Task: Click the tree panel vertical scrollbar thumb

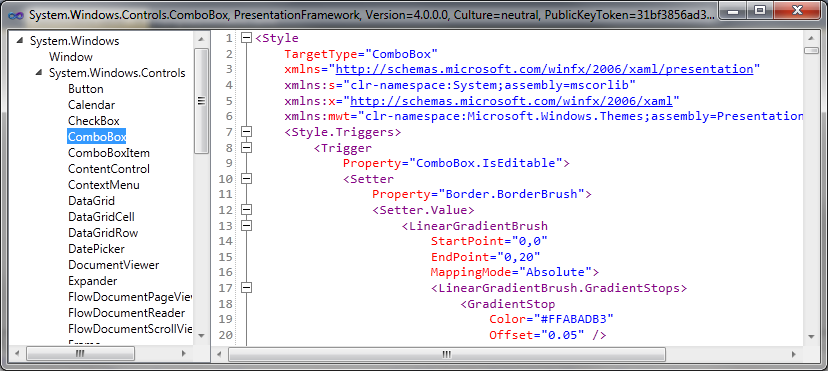Action: click(x=201, y=100)
